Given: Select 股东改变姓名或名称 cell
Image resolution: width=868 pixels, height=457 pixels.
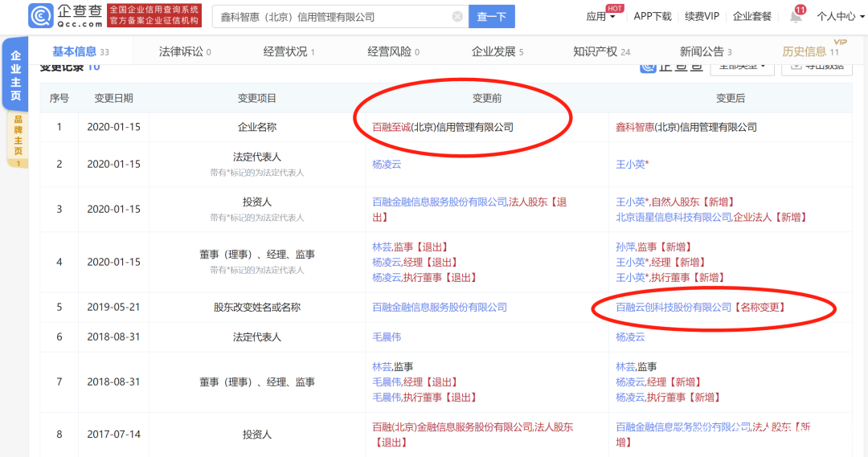Looking at the screenshot, I should point(257,307).
